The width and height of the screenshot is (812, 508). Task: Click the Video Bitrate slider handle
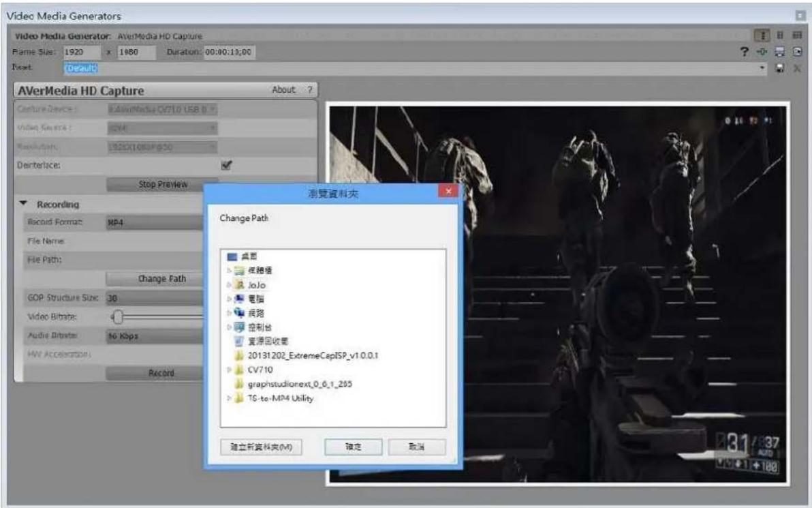pyautogui.click(x=118, y=316)
